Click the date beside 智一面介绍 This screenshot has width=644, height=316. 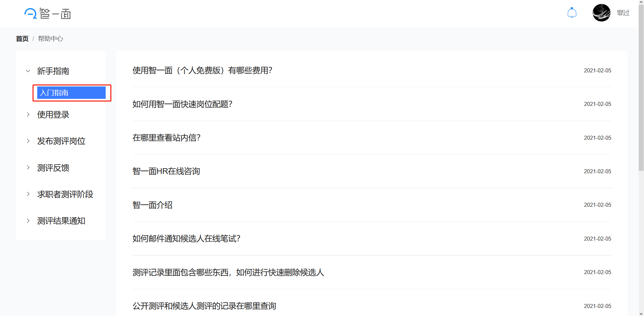pyautogui.click(x=597, y=205)
